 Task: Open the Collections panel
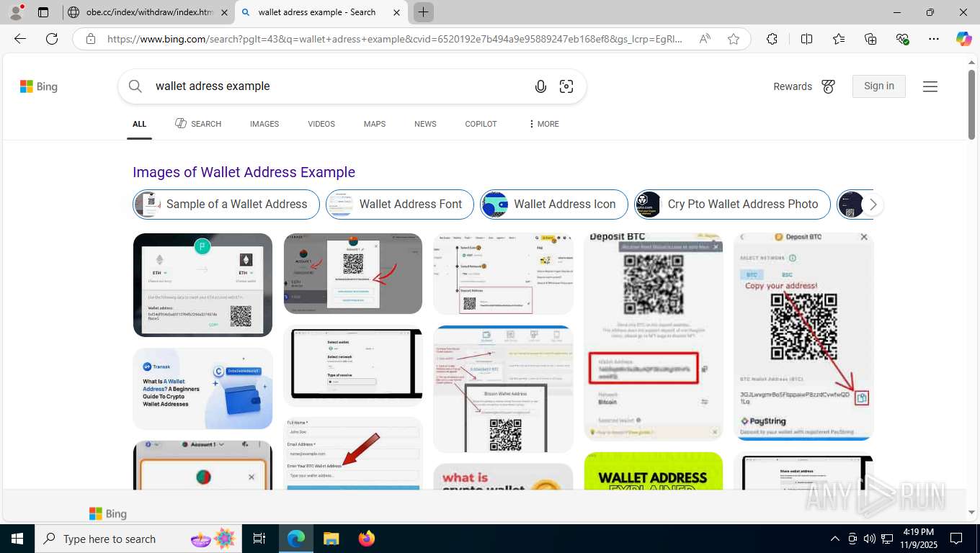pos(870,39)
